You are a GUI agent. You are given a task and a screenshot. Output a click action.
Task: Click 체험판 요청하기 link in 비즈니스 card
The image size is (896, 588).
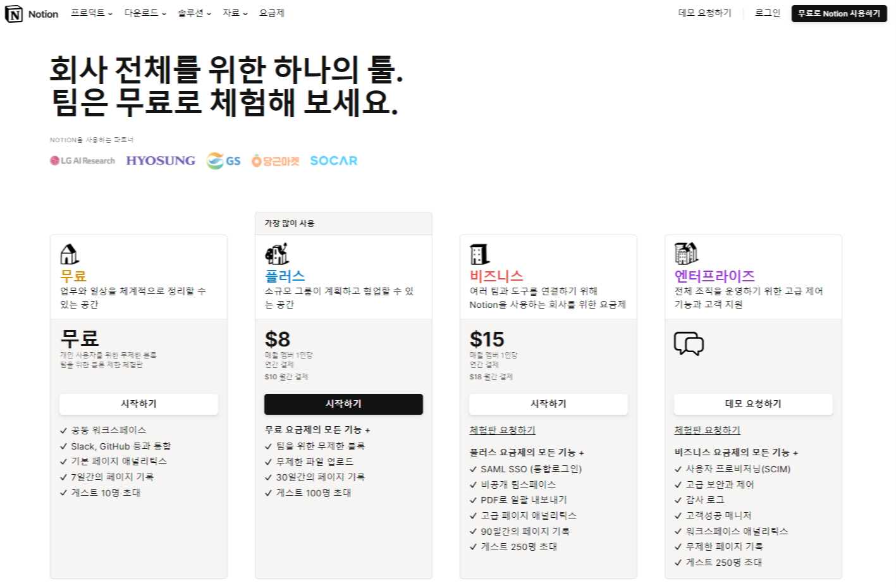click(x=502, y=430)
